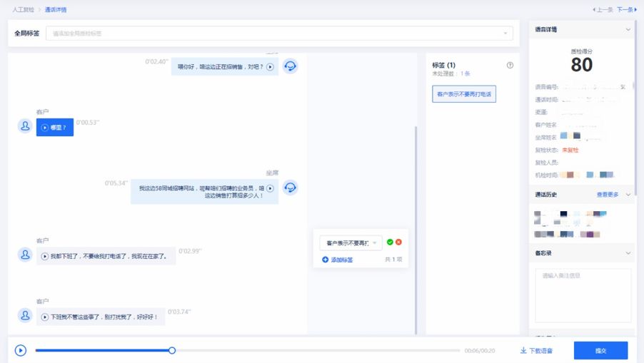Go to 人工复检 breadcrumb
644x363 pixels.
[24, 10]
